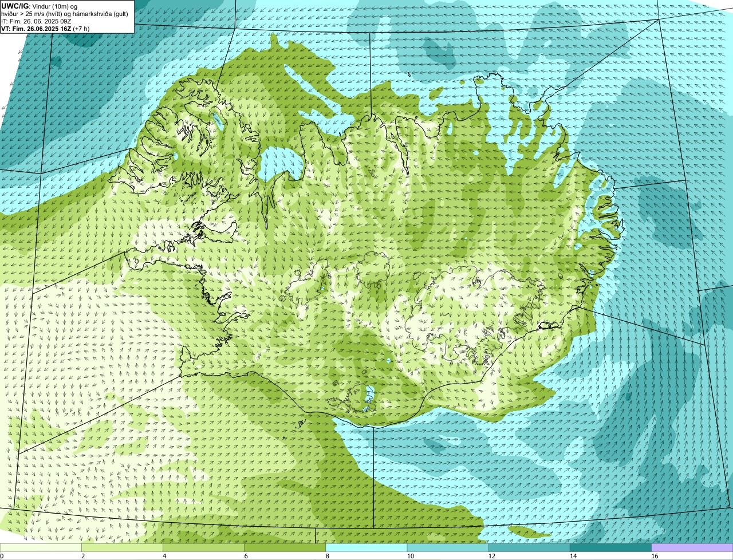Image resolution: width=733 pixels, height=560 pixels.
Task: Click the legend tick label '14'
Action: (x=573, y=556)
